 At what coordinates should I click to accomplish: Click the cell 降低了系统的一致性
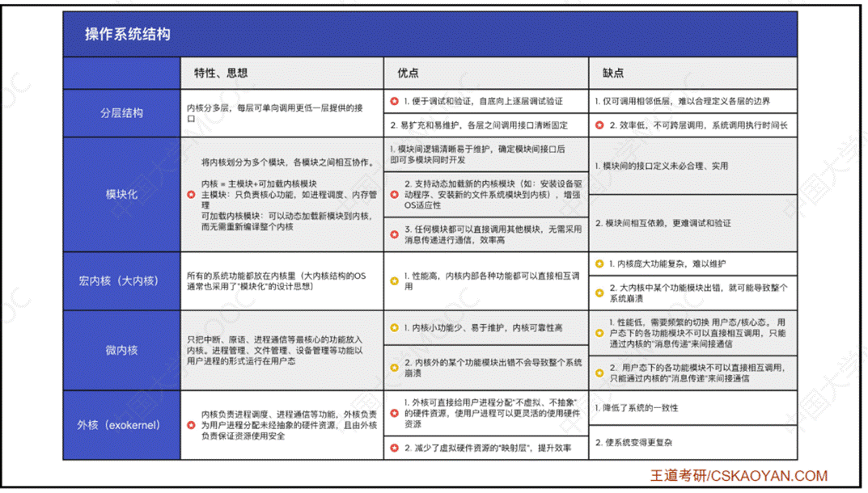click(x=693, y=408)
